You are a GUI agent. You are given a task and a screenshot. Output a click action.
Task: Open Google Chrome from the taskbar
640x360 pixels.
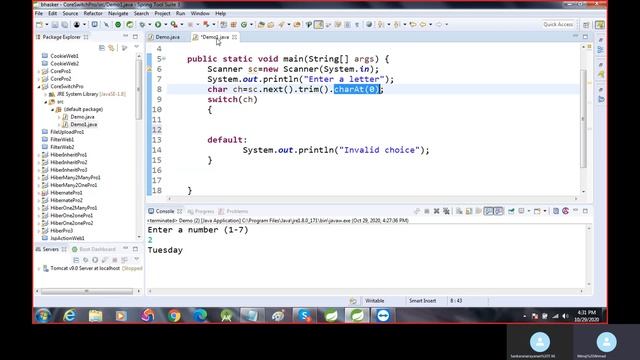tap(174, 316)
